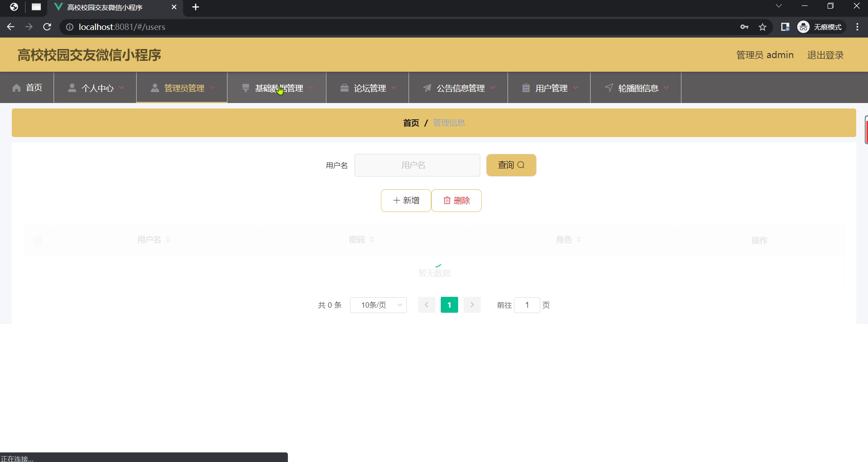Close the 高校校园交友微信小程序 tab
This screenshot has width=868, height=462.
pyautogui.click(x=174, y=7)
